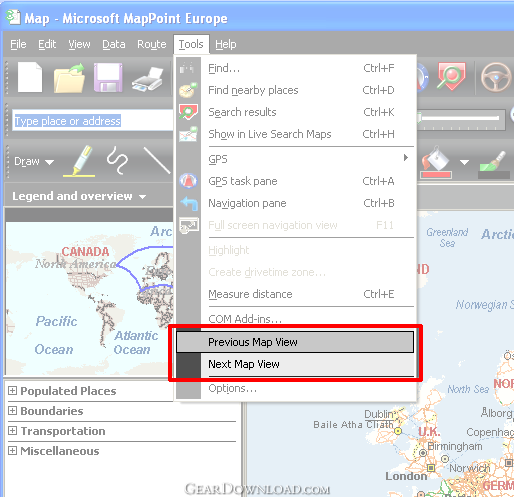The width and height of the screenshot is (514, 497).
Task: Print the map with printer icon
Action: pos(148,79)
